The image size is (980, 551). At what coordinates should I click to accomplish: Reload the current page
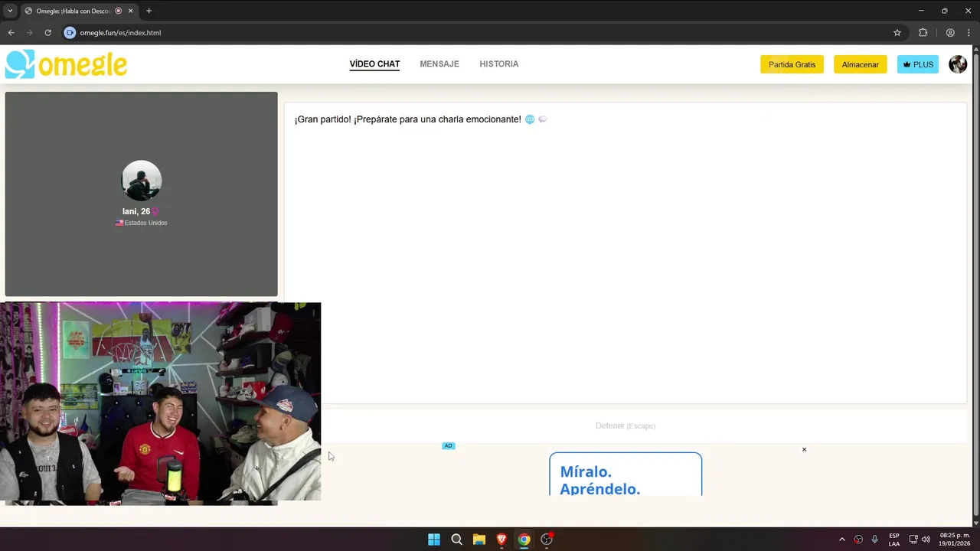click(x=47, y=33)
